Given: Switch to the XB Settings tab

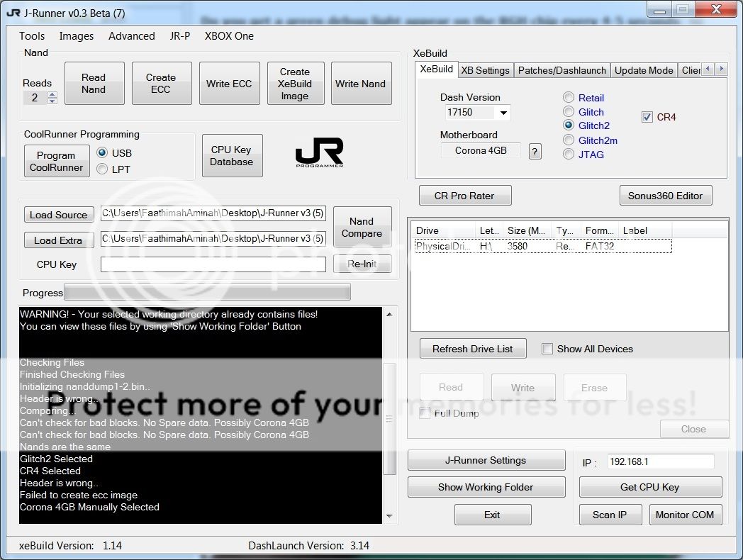Looking at the screenshot, I should pyautogui.click(x=485, y=70).
